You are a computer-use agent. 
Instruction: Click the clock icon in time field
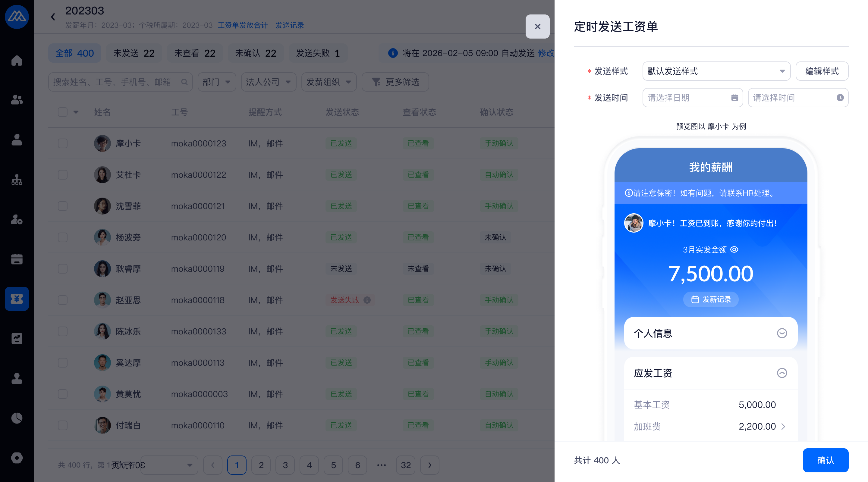(x=840, y=98)
